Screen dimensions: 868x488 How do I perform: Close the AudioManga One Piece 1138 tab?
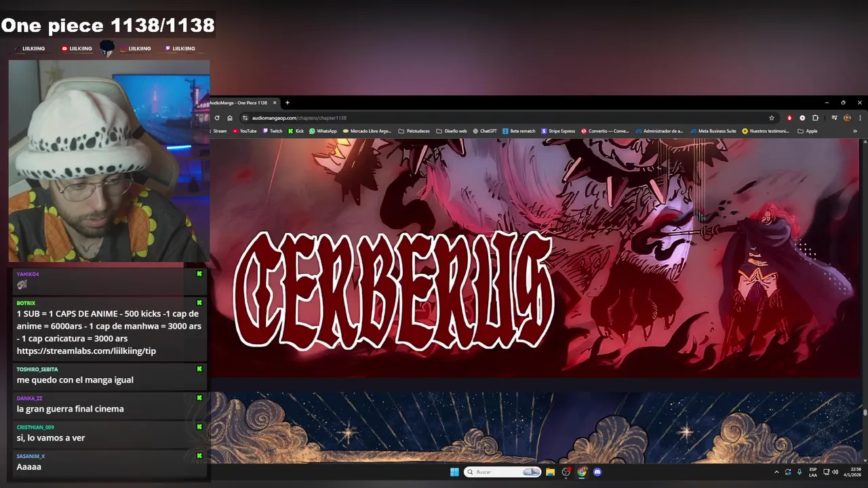click(275, 103)
